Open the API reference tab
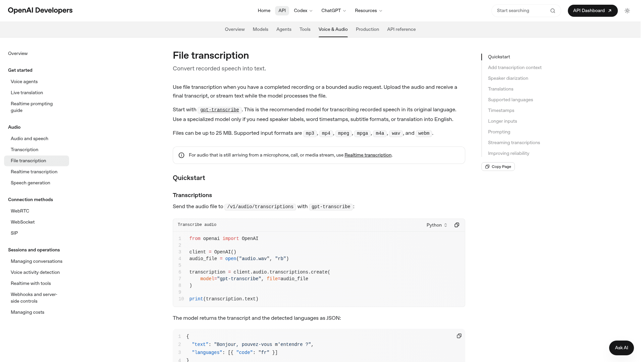The height and width of the screenshot is (362, 644). click(x=401, y=29)
